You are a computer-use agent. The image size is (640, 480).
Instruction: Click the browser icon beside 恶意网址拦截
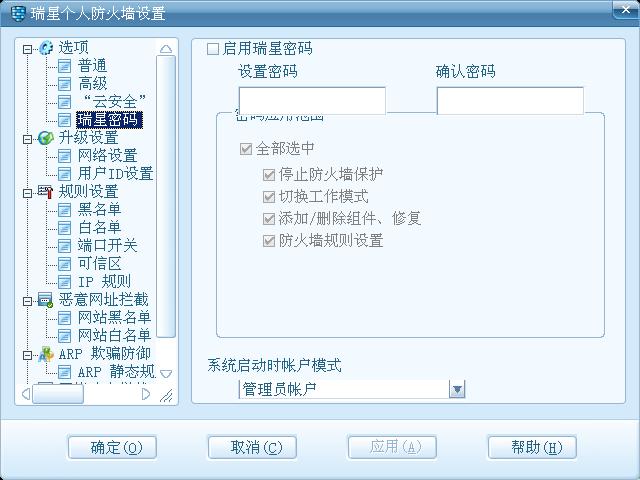click(46, 300)
